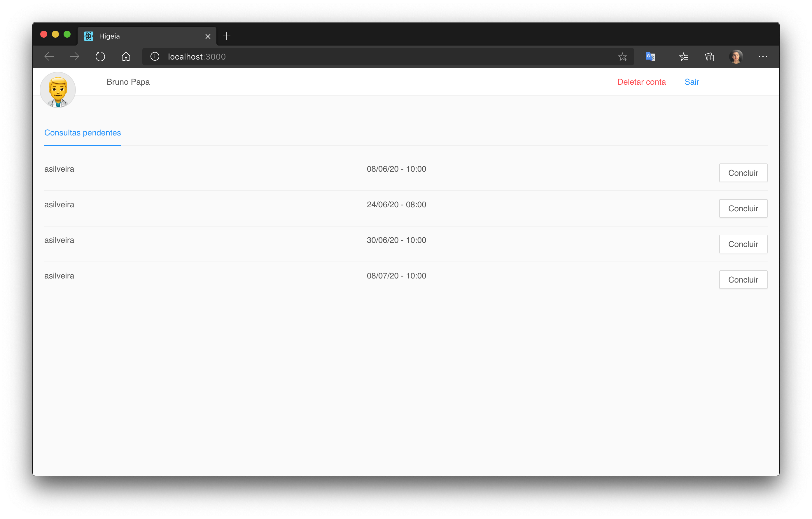Screen dimensions: 812x519
Task: Conclude the 08/06/20 10:00 appointment
Action: [743, 173]
